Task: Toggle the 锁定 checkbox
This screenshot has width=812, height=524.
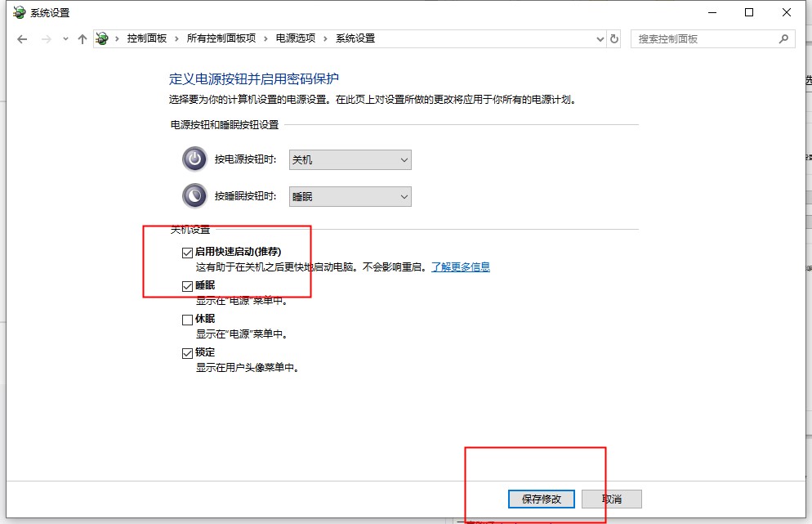Action: [x=188, y=353]
